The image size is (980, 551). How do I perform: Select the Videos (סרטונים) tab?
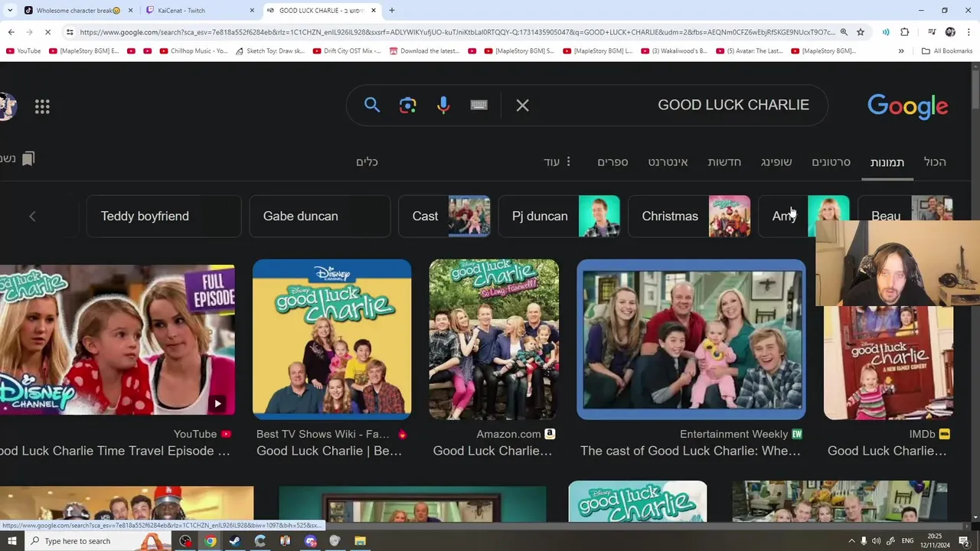[x=831, y=162]
